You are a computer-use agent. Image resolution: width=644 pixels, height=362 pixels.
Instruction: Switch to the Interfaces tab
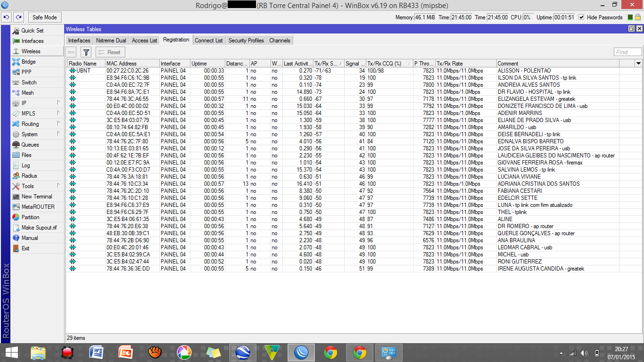79,41
